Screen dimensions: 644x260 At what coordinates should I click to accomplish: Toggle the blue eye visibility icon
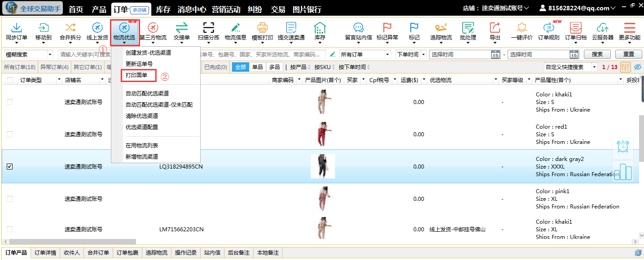(638, 67)
